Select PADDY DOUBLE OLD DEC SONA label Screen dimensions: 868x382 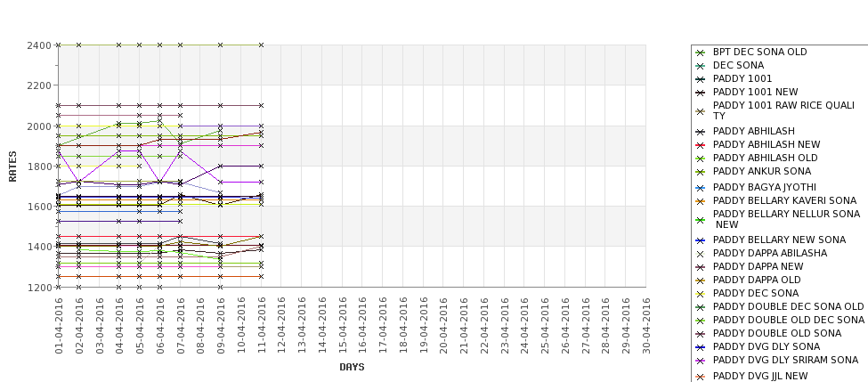[788, 320]
